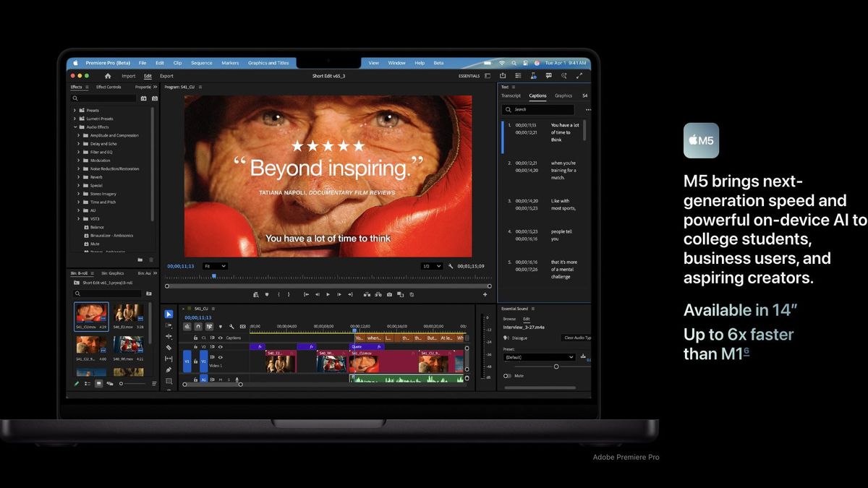Step back one frame
Viewport: 868px width, 488px height.
pyautogui.click(x=318, y=294)
